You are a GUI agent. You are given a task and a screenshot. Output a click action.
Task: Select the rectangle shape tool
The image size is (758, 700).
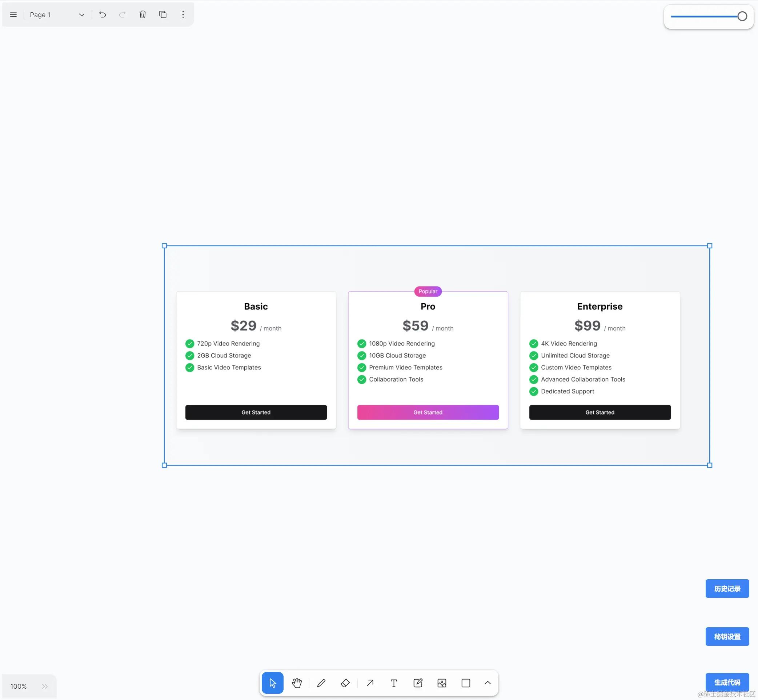coord(466,683)
